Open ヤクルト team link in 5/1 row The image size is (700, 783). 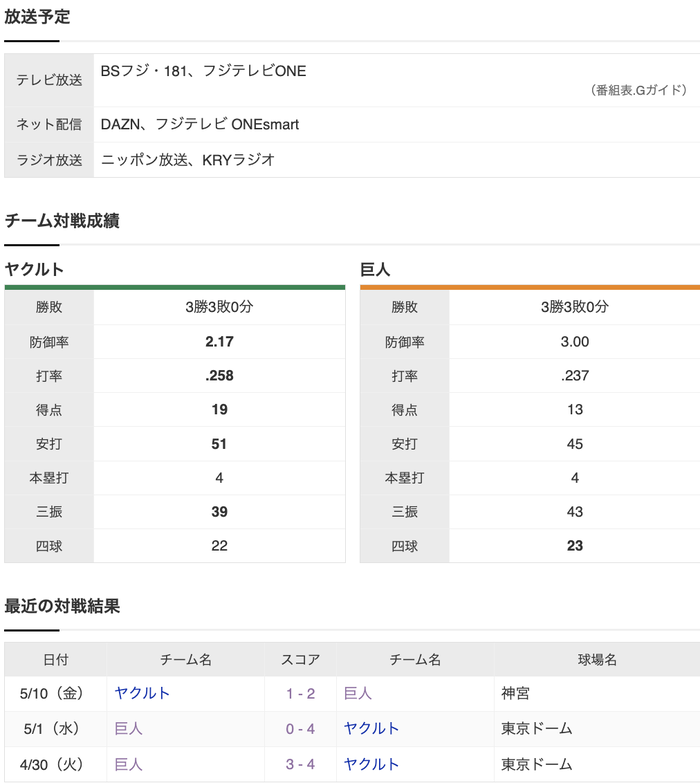pyautogui.click(x=371, y=729)
